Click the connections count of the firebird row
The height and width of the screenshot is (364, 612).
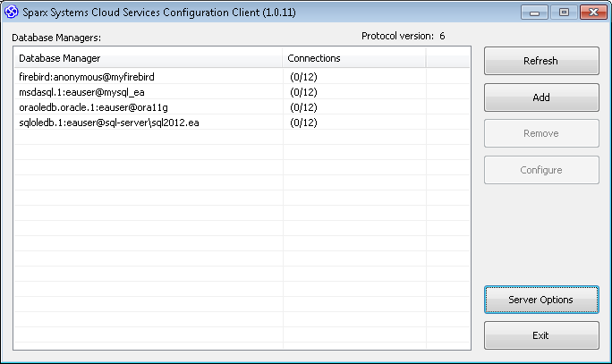[304, 77]
